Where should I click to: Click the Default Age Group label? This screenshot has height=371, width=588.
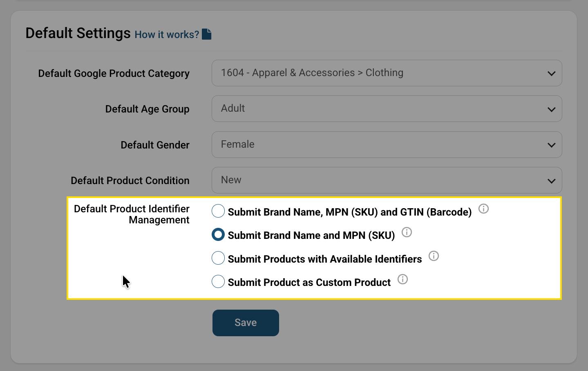tap(147, 109)
